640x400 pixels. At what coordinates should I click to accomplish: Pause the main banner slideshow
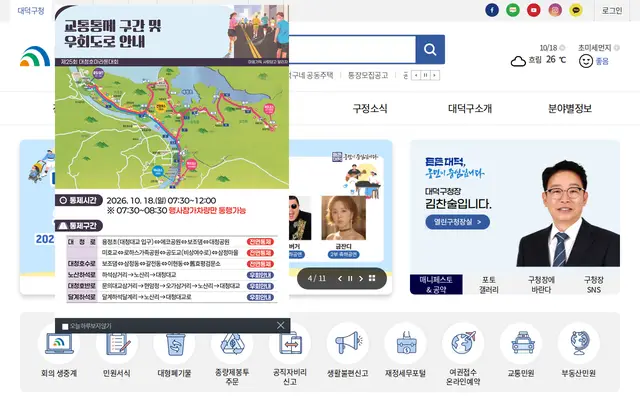[350, 278]
